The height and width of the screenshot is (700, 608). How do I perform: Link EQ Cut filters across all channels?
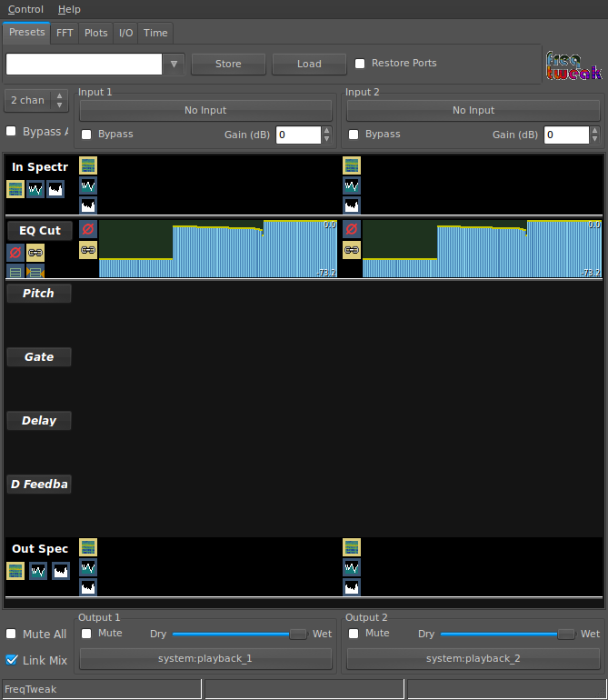35,253
